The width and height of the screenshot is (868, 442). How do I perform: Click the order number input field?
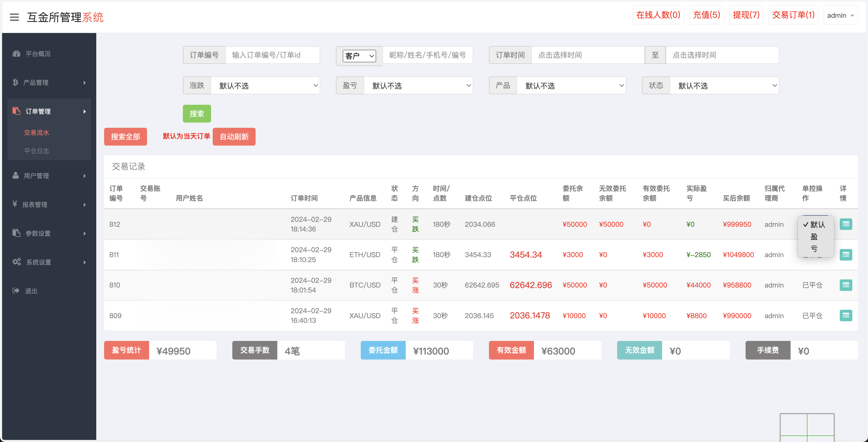click(273, 55)
